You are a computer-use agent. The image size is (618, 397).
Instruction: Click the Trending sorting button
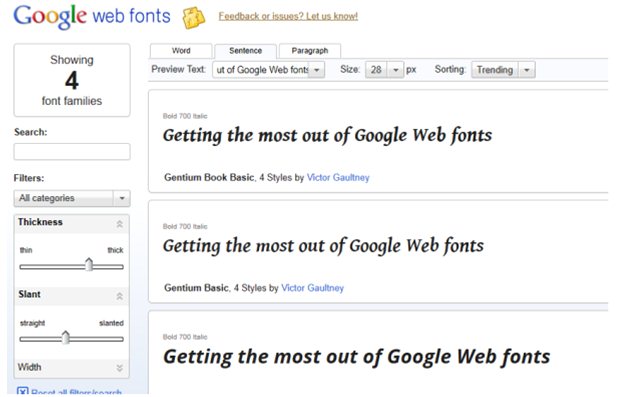click(x=495, y=70)
